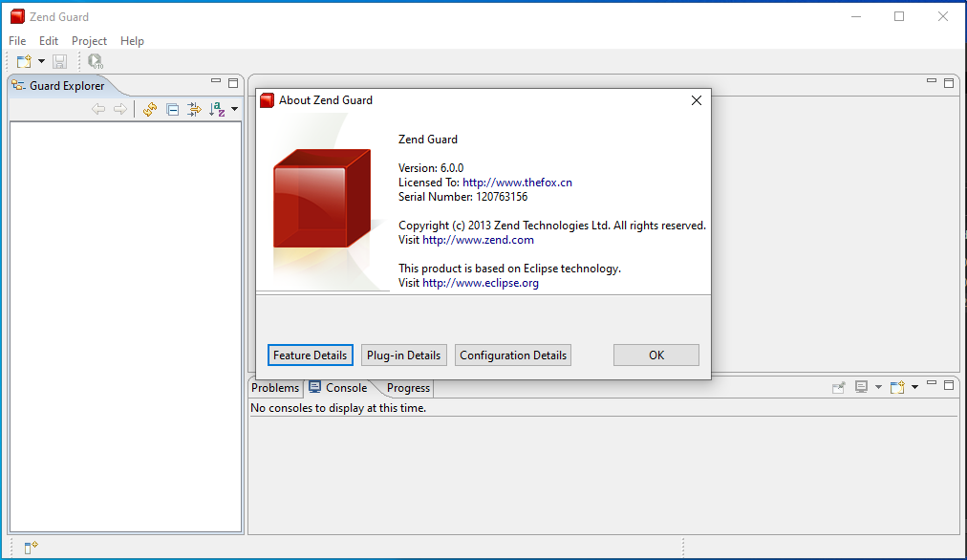The image size is (967, 560).
Task: Open the Guard Explorer view menu arrow
Action: [x=235, y=109]
